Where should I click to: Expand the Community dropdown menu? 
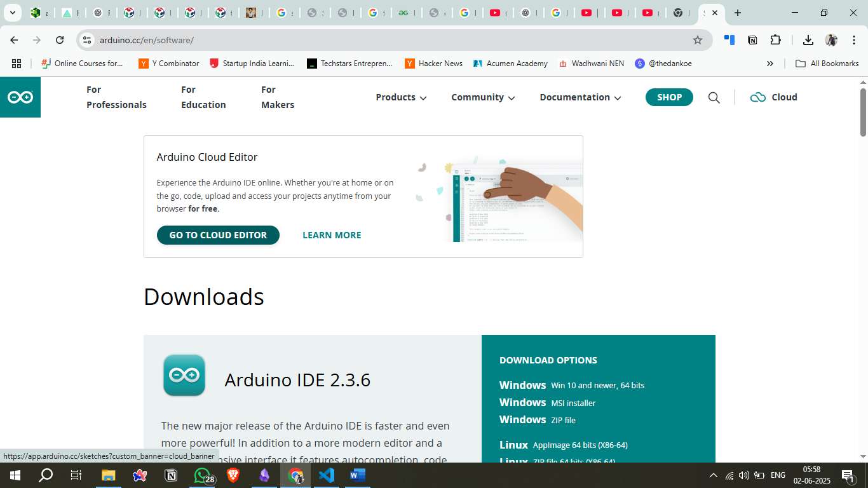[x=483, y=97]
